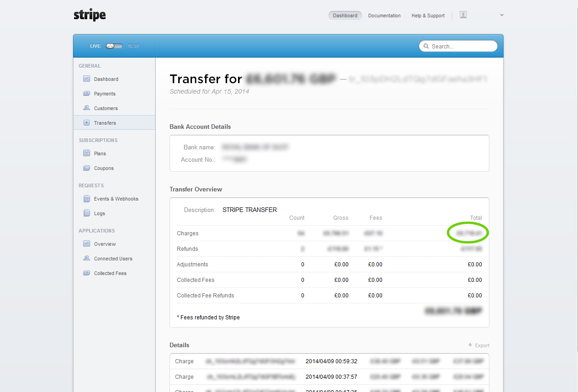578x392 pixels.
Task: Click the Fees column header
Action: pyautogui.click(x=376, y=218)
